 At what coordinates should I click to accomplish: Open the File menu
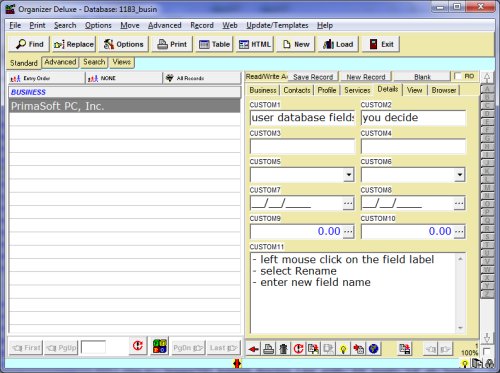(x=15, y=25)
